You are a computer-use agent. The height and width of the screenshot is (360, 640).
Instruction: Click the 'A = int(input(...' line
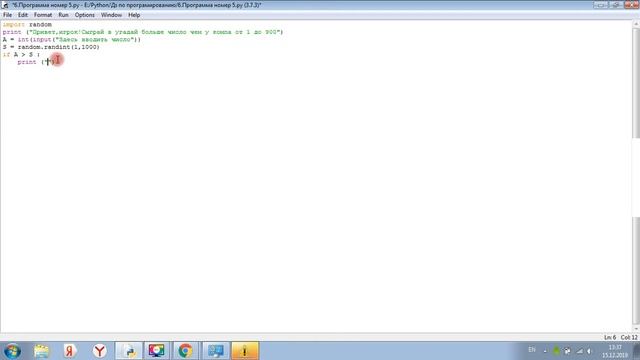[71, 40]
